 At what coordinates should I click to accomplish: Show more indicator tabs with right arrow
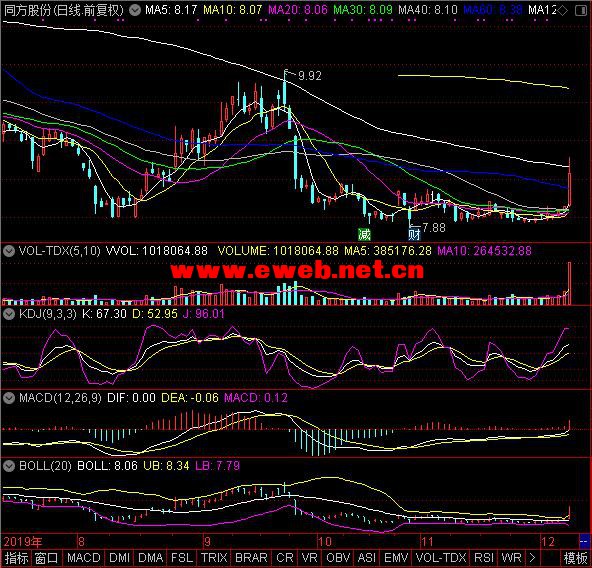532,557
